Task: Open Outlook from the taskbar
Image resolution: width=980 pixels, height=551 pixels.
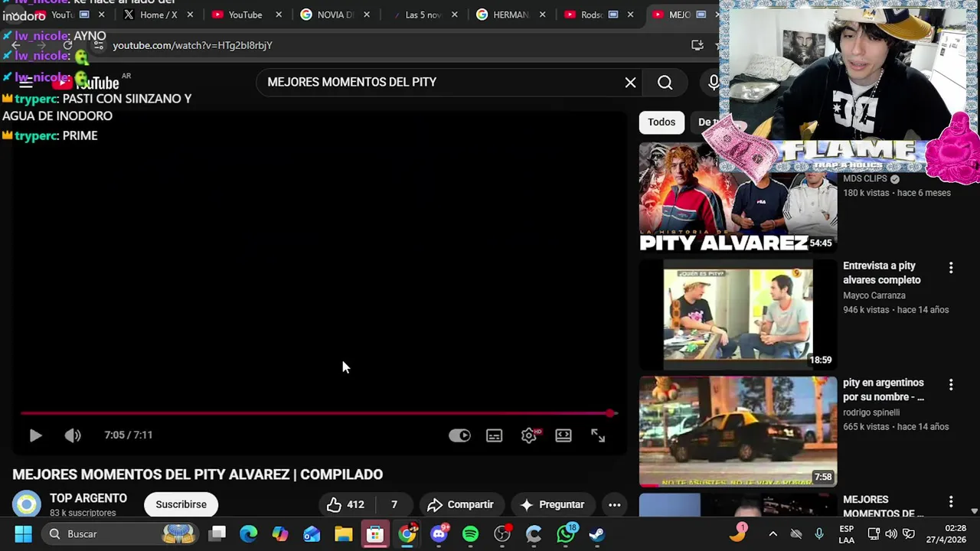Action: (312, 534)
